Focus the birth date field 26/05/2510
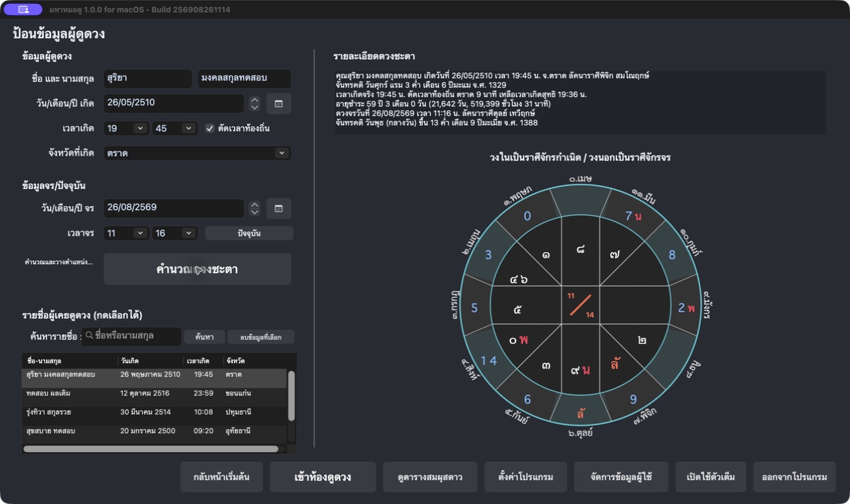 pyautogui.click(x=173, y=103)
